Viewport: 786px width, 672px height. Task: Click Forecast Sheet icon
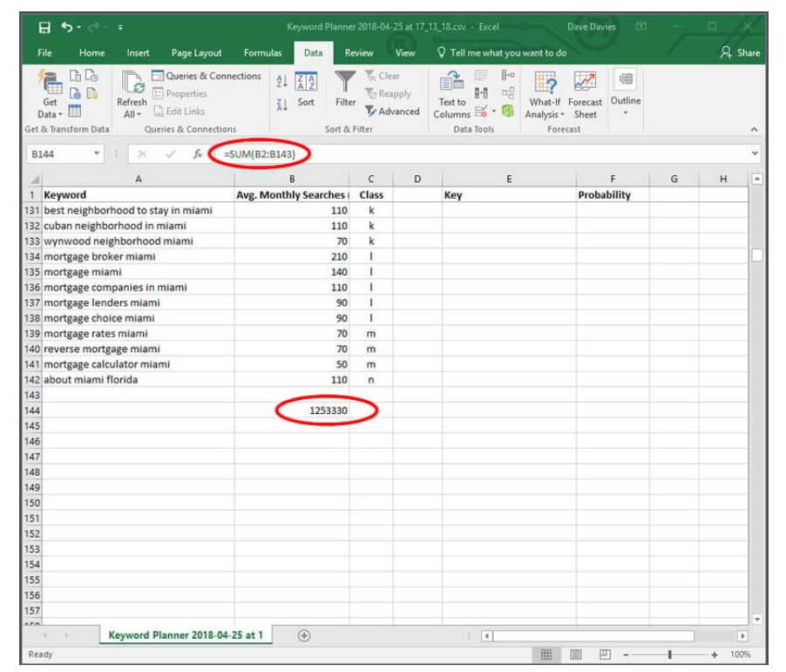pos(585,94)
